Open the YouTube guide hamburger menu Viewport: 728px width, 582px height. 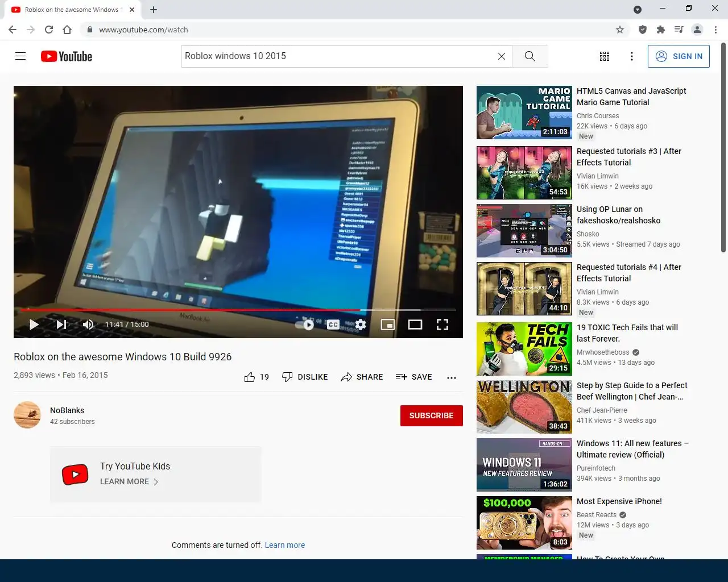pos(20,56)
